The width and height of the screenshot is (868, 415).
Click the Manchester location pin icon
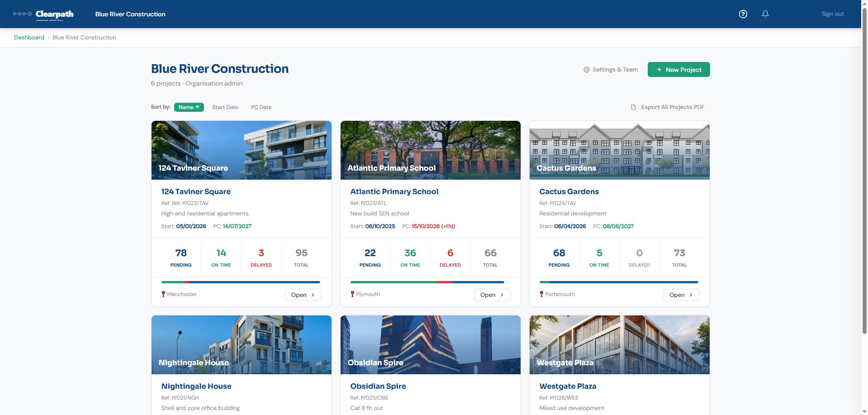[x=163, y=294]
